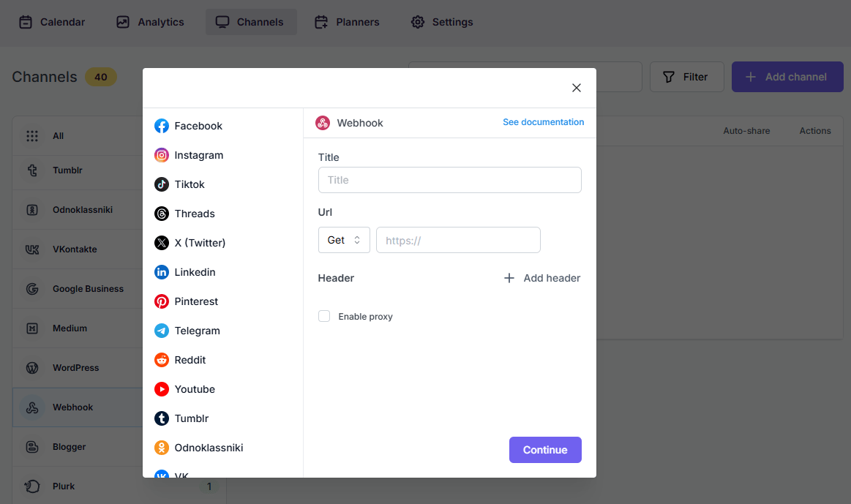This screenshot has height=504, width=851.
Task: Click the Webhook logo in dialog header
Action: coord(323,123)
